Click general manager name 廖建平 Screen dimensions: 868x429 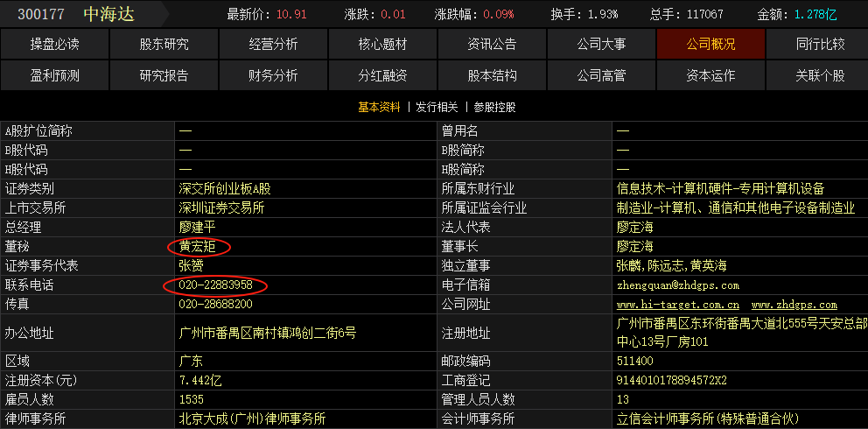[197, 228]
